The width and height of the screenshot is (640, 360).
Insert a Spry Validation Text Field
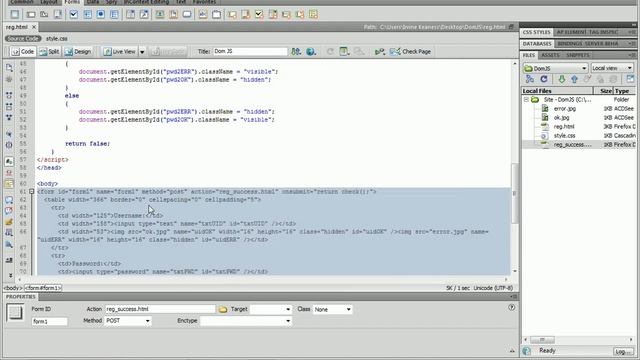pyautogui.click(x=232, y=15)
